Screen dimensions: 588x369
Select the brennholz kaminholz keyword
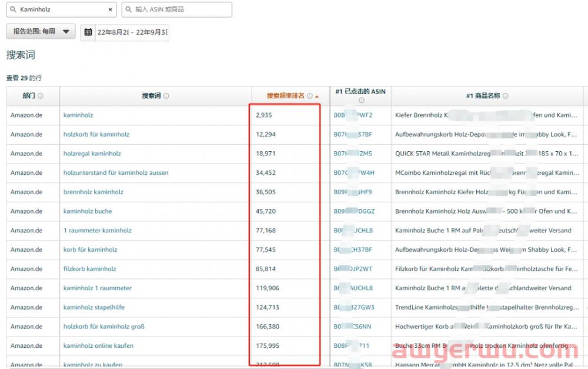92,192
